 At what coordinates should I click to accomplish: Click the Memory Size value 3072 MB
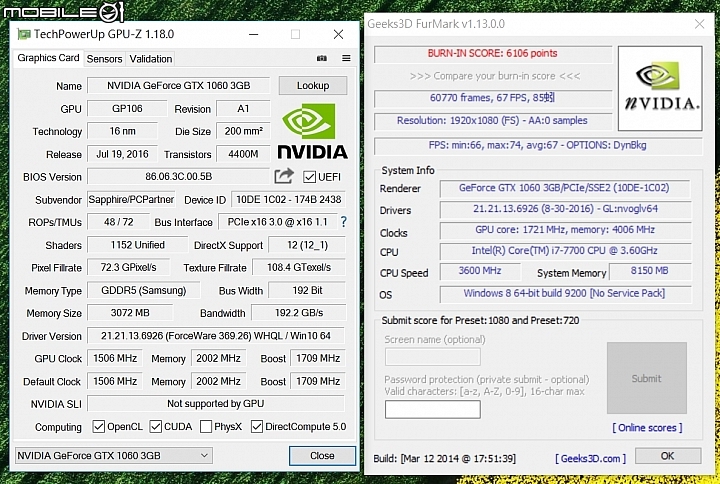(x=130, y=313)
